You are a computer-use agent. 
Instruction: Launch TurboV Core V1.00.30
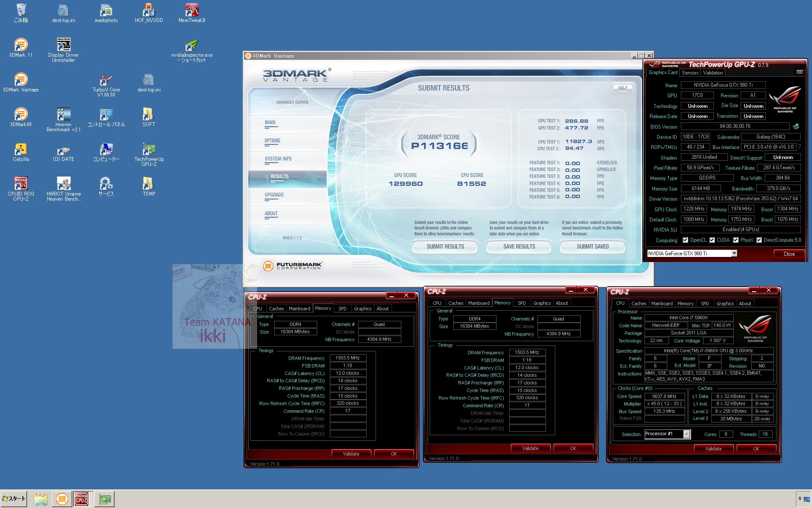tap(106, 85)
